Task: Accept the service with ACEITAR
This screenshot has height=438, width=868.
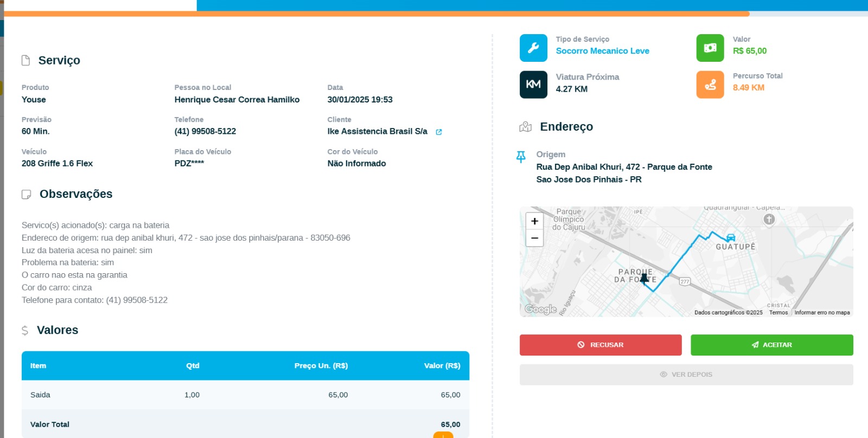Action: pyautogui.click(x=772, y=345)
